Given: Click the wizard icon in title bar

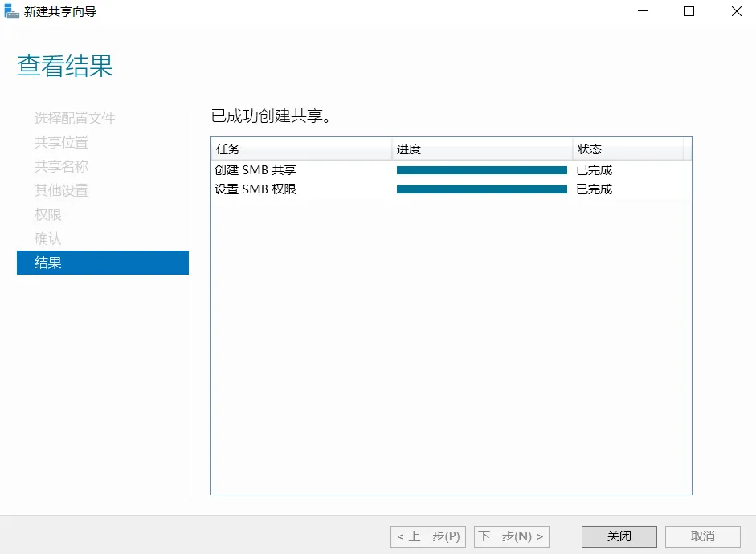Looking at the screenshot, I should click(x=12, y=12).
